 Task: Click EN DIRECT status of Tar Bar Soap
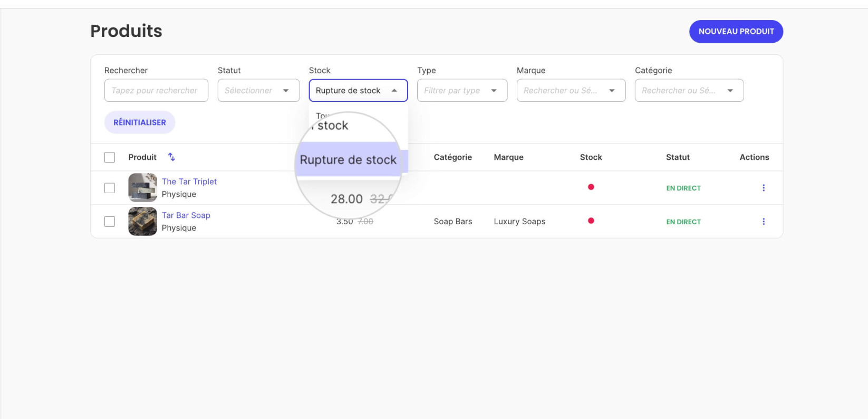(x=683, y=222)
